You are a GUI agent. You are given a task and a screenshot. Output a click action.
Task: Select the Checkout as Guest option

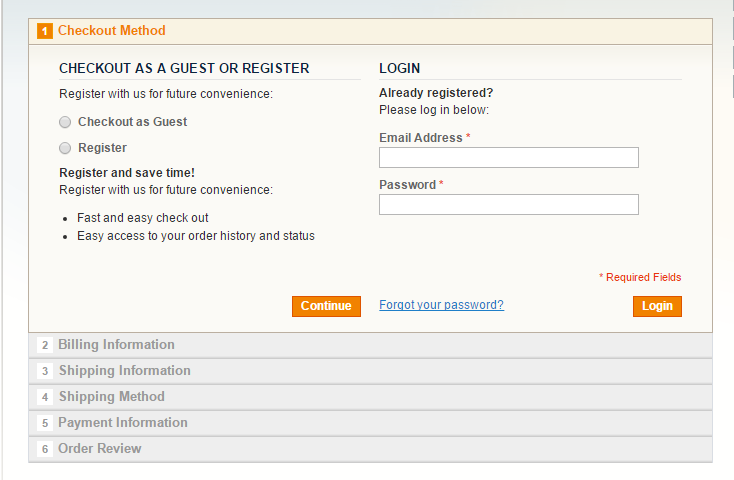point(65,122)
